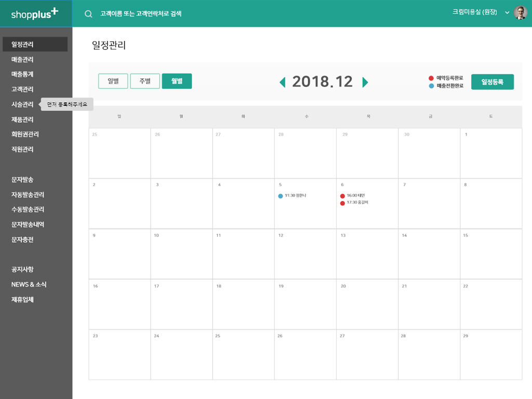Image resolution: width=532 pixels, height=399 pixels.
Task: Click red dot of 16:00 appointment
Action: pyautogui.click(x=342, y=196)
